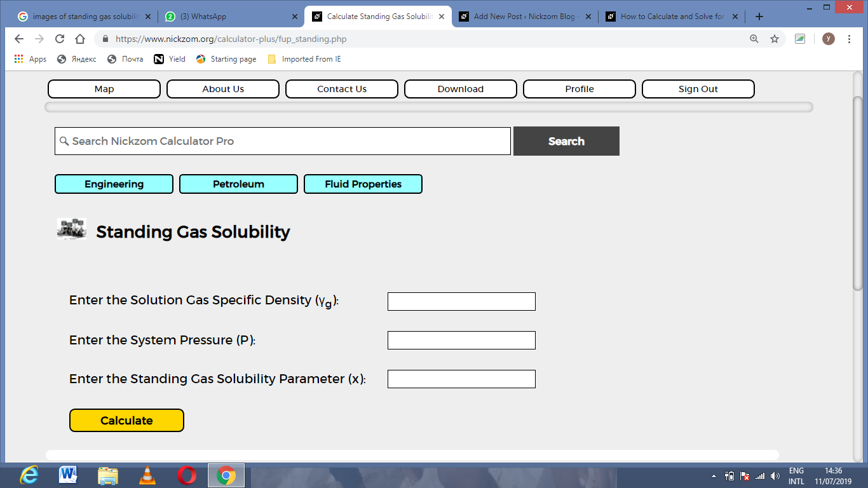Go to Engineering breadcrumb button
Viewport: 868px width, 488px height.
114,184
